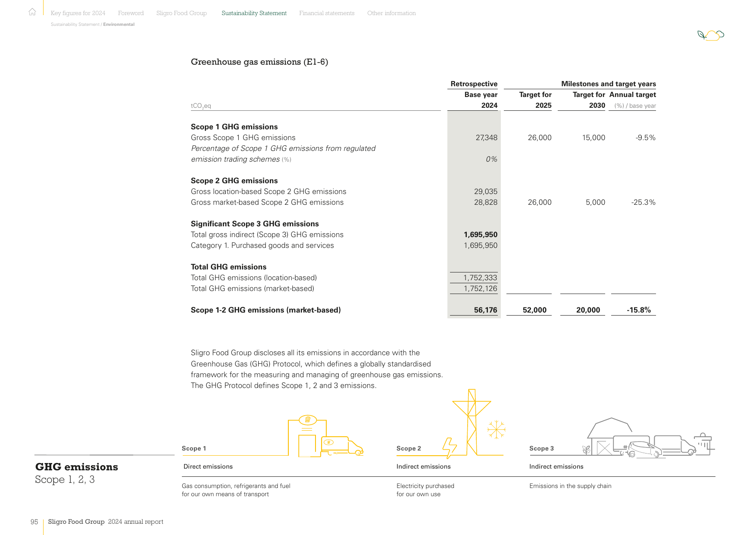
Task: Click the Scope 1 factory and truck illustration
Action: 325,436
